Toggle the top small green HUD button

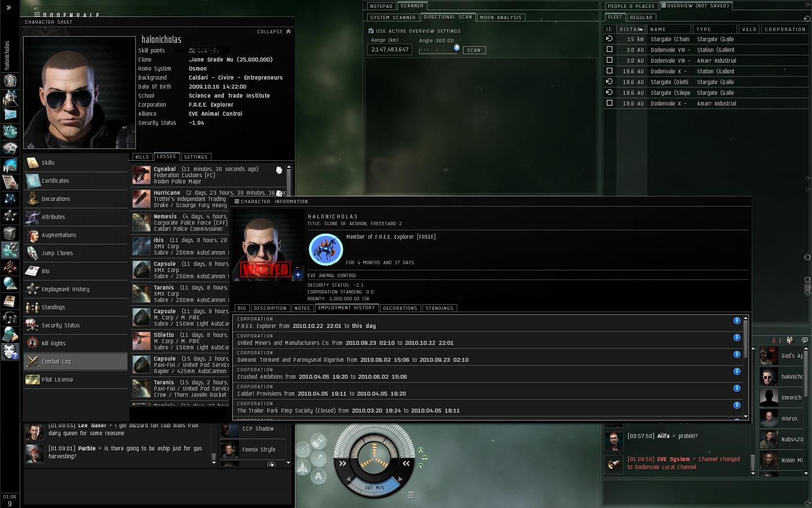pyautogui.click(x=420, y=451)
